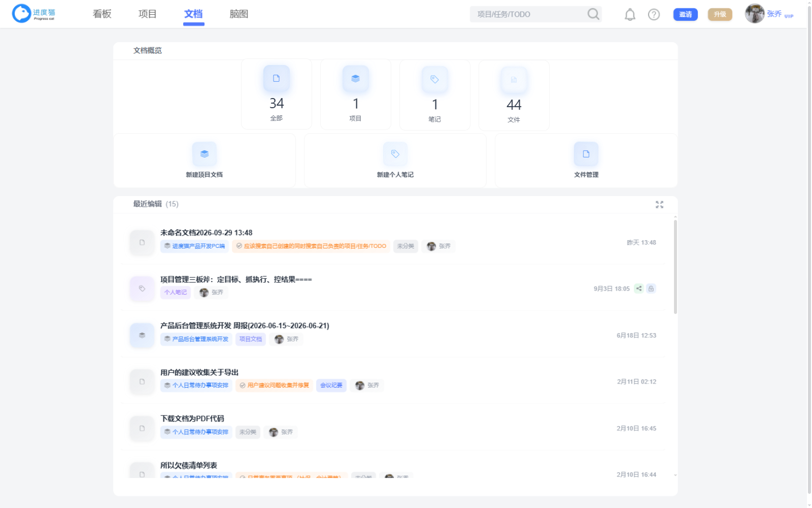The image size is (812, 508).
Task: Click the 个人笔记 tag
Action: click(176, 292)
